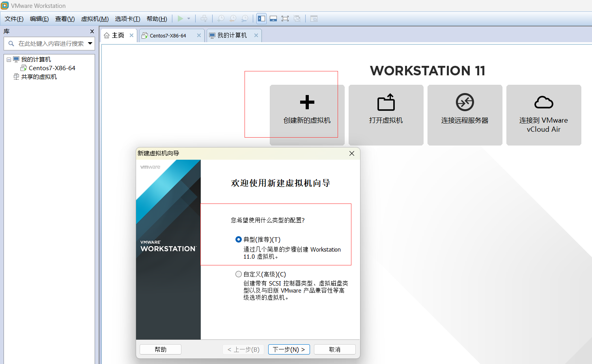Click the take snapshot toolbar icon
Image resolution: width=592 pixels, height=364 pixels.
coord(221,19)
